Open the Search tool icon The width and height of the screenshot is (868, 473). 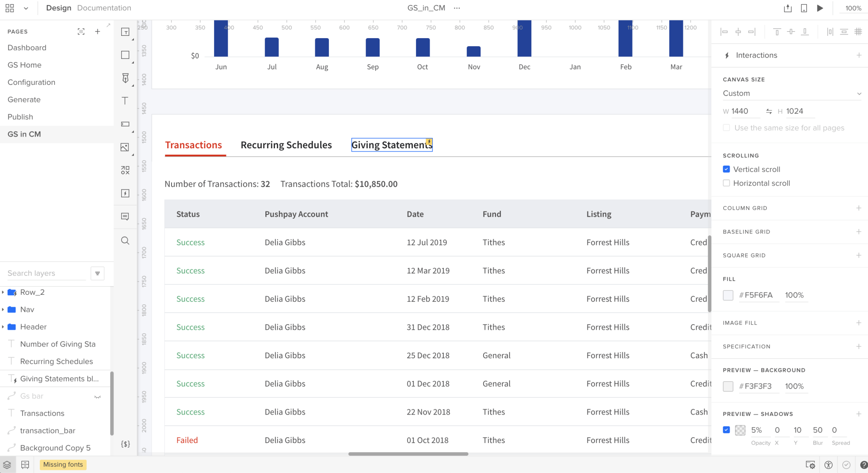click(125, 240)
